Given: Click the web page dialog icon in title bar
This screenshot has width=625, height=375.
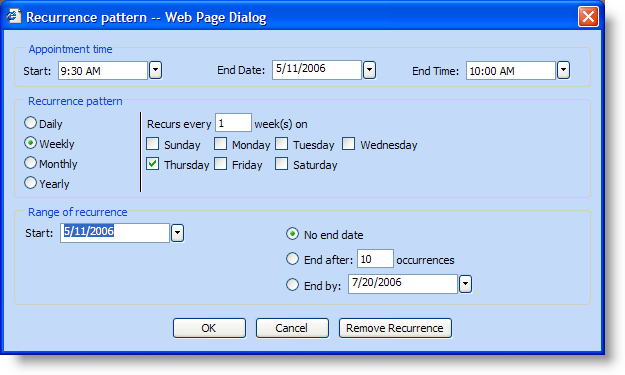Looking at the screenshot, I should tap(13, 16).
